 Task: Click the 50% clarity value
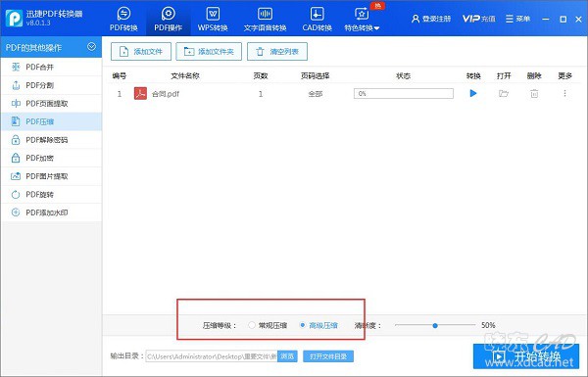click(x=488, y=325)
